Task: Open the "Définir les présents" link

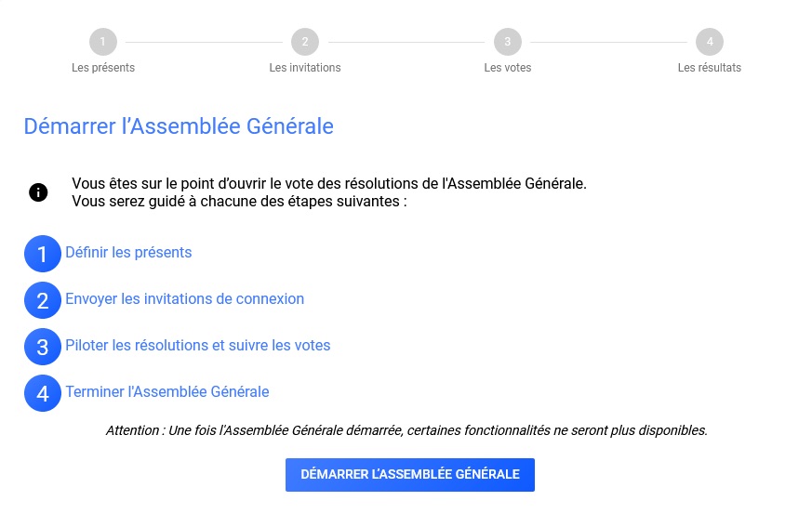Action: point(128,253)
